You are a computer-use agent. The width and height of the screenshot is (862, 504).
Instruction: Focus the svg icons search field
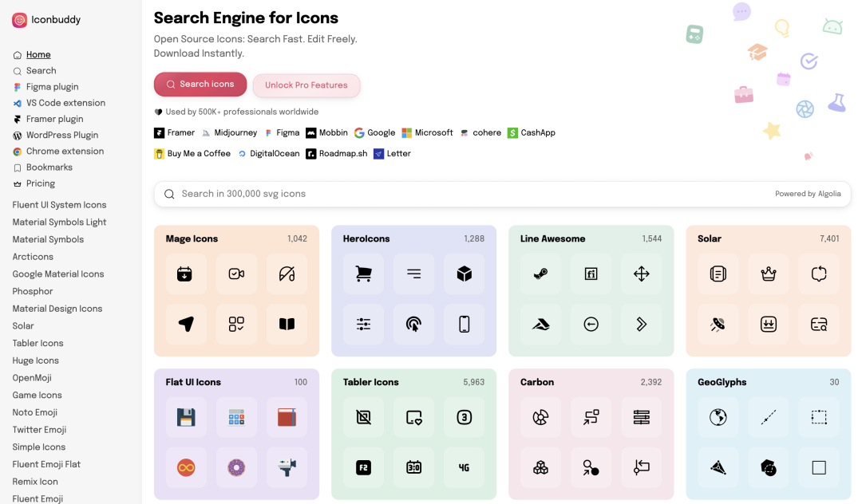502,194
